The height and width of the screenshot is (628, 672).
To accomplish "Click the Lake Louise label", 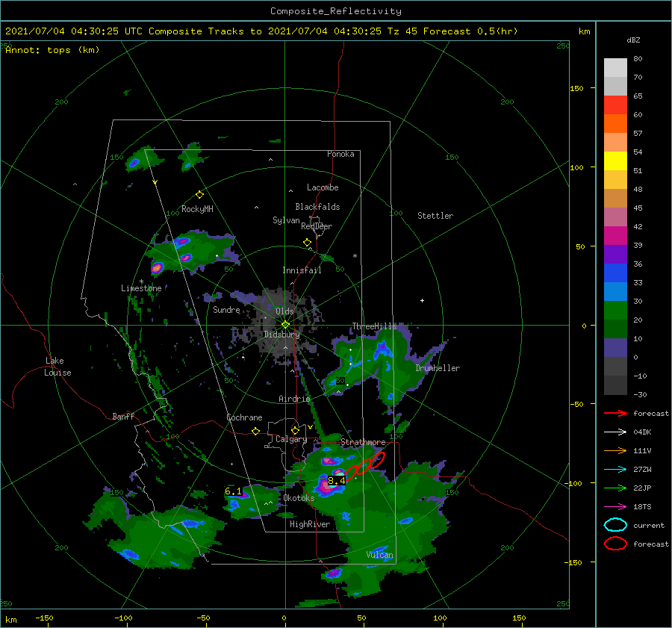I will (x=57, y=367).
